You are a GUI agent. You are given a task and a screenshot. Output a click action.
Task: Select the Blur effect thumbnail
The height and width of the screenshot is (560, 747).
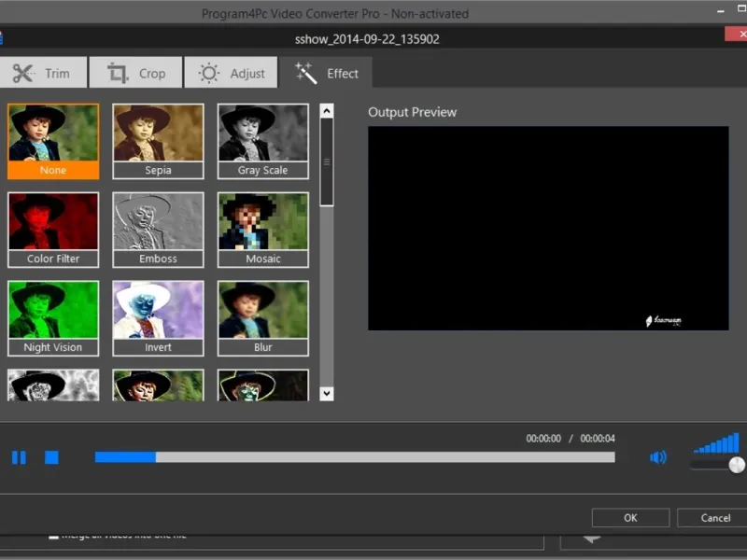[x=262, y=317]
